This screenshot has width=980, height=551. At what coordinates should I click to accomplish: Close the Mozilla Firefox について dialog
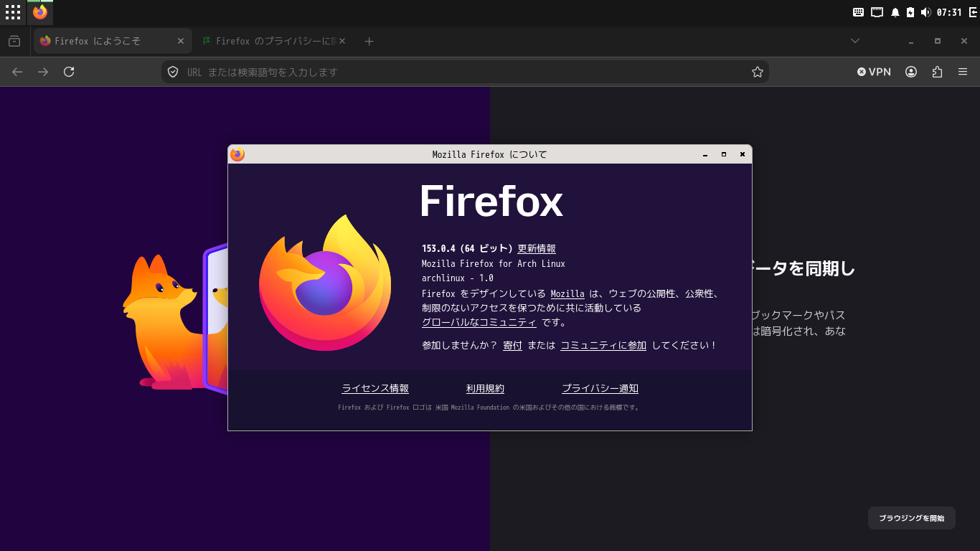743,154
